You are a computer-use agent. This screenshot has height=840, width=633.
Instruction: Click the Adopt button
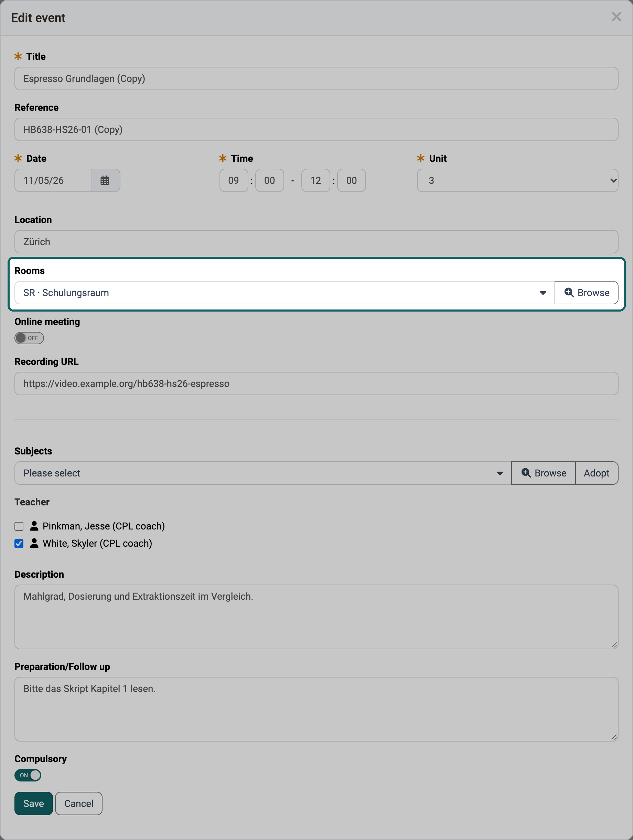pos(597,473)
